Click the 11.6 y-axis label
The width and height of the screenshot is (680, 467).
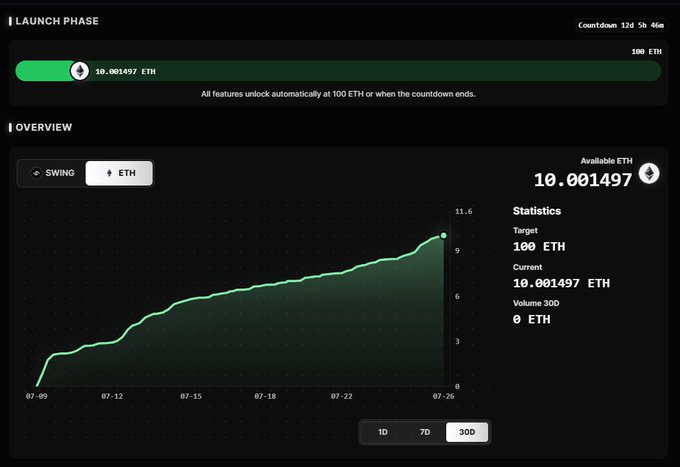coord(464,212)
